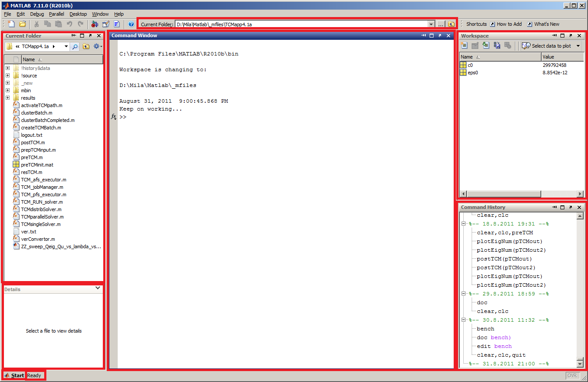Click the Current Folder path input field
This screenshot has height=382, width=588.
point(301,24)
